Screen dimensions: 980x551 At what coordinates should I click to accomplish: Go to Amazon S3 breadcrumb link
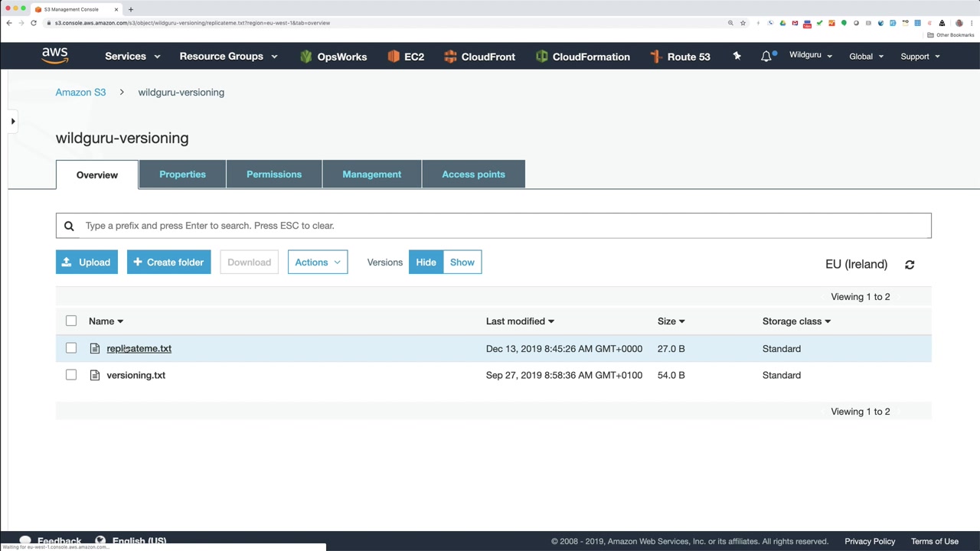(x=80, y=93)
